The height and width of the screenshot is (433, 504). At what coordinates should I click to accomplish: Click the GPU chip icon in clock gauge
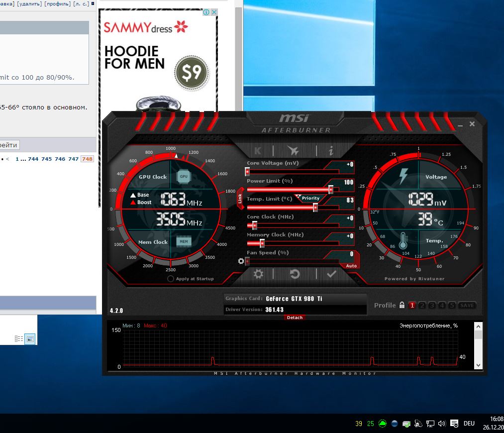184,177
